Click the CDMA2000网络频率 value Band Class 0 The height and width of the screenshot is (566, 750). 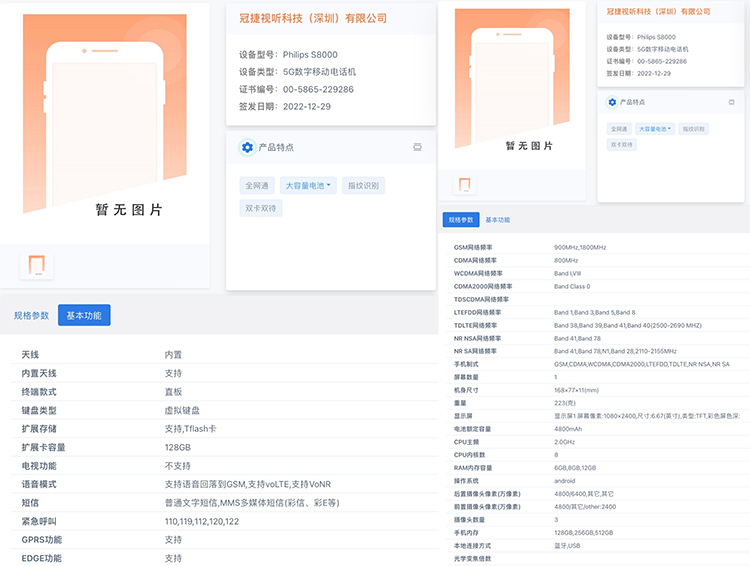[572, 286]
